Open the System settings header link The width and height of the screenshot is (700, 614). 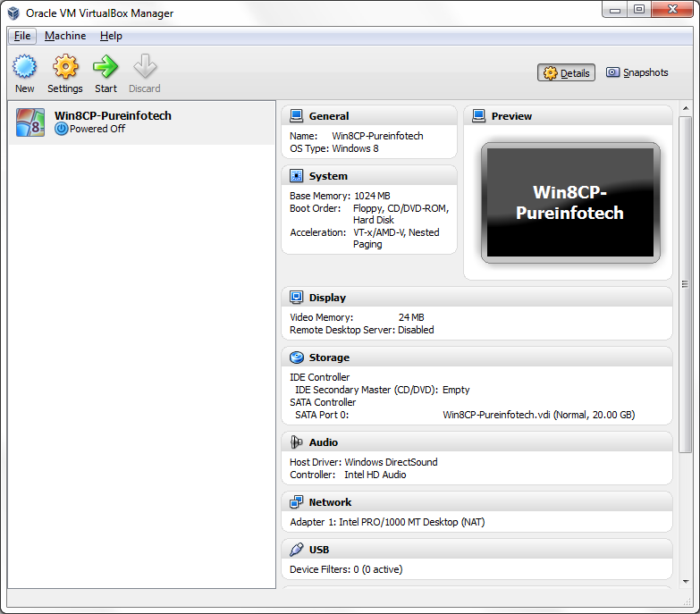(x=328, y=176)
